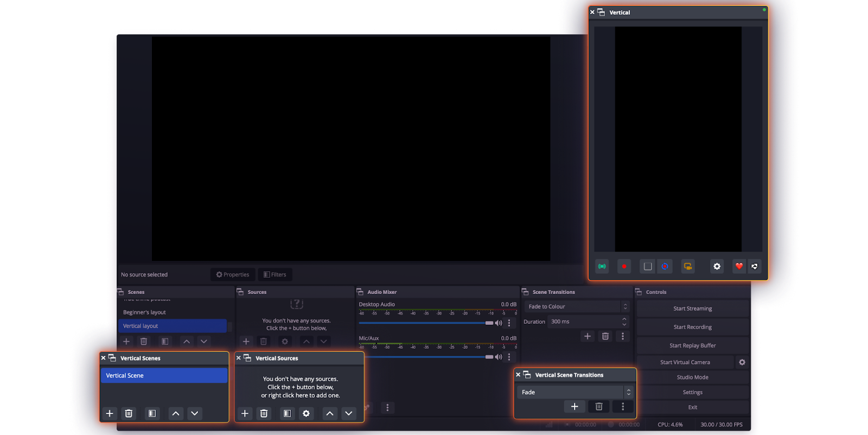
Task: Move the scene down in Vertical Scenes
Action: pyautogui.click(x=195, y=413)
